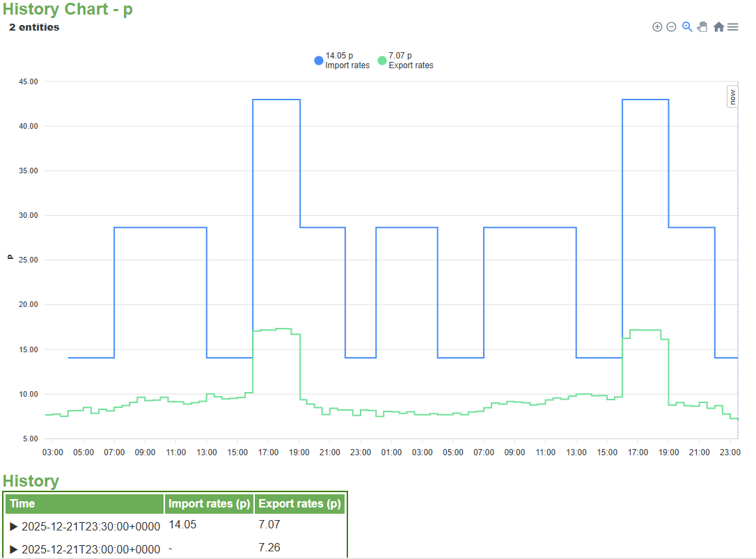Reset chart zoom with home icon

pyautogui.click(x=718, y=27)
